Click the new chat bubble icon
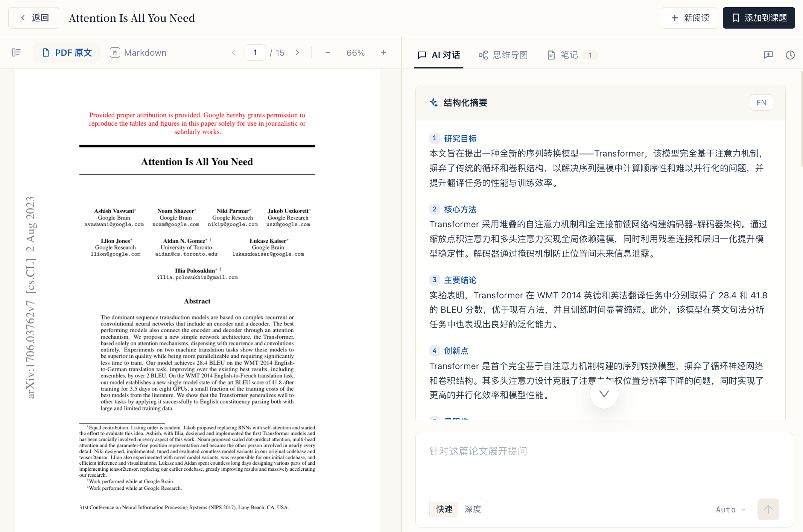803x532 pixels. coord(768,55)
